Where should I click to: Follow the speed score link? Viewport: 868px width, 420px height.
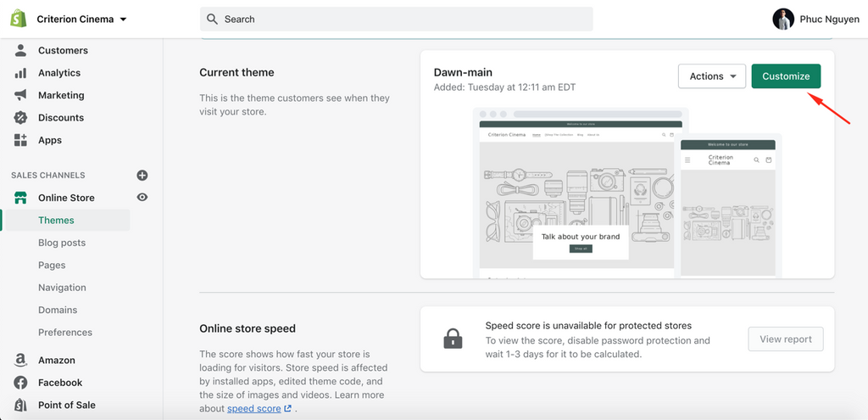(254, 409)
